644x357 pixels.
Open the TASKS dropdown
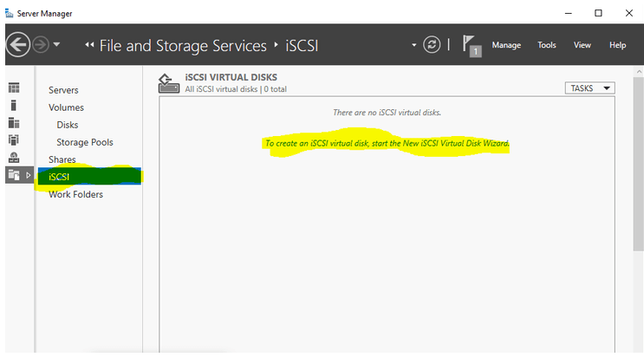tap(589, 88)
